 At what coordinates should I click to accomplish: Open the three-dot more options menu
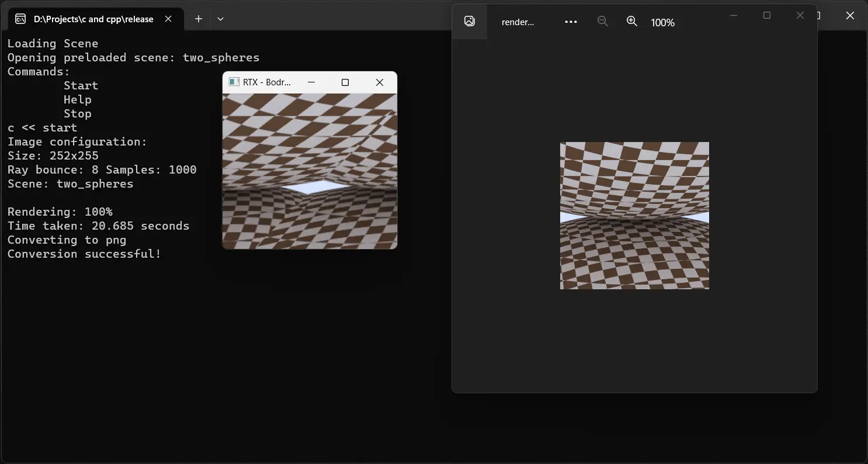point(571,22)
